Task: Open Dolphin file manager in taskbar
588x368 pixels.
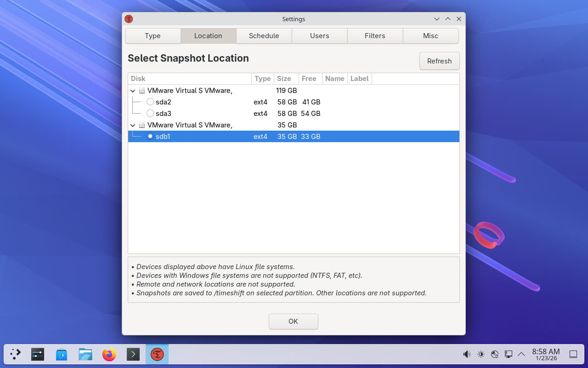Action: point(85,354)
